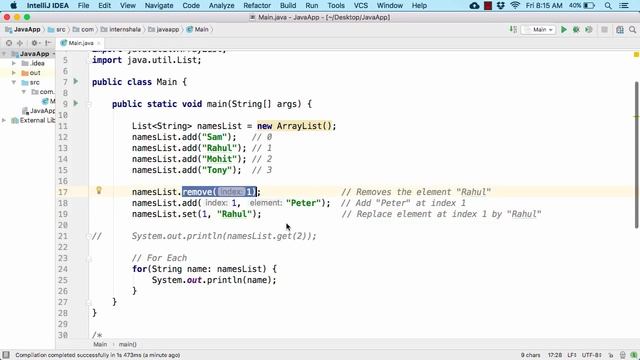
Task: Click scroll from source icon
Action: pos(9,43)
